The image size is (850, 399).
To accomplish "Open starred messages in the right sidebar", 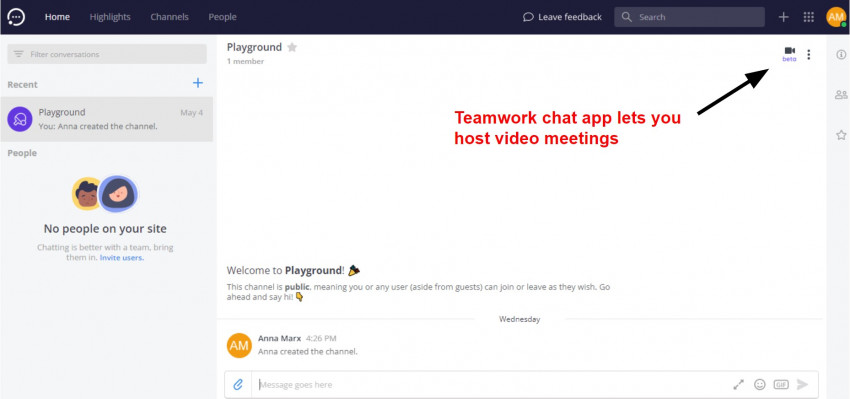I will click(841, 135).
